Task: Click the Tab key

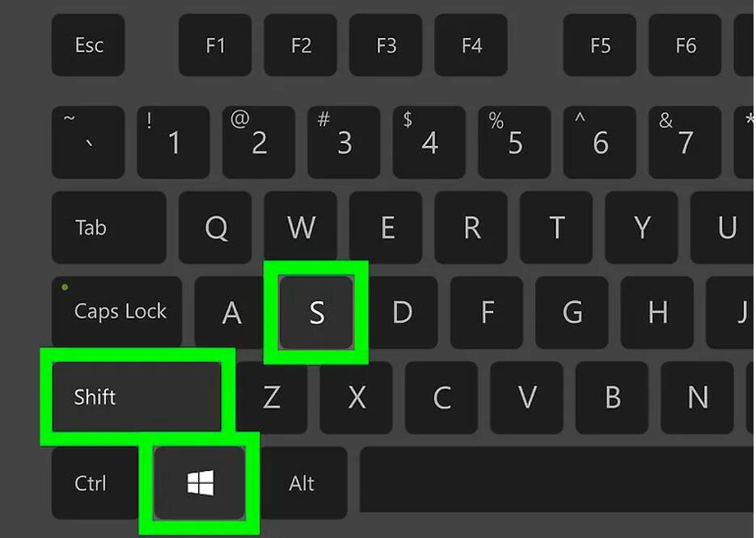Action: click(109, 227)
